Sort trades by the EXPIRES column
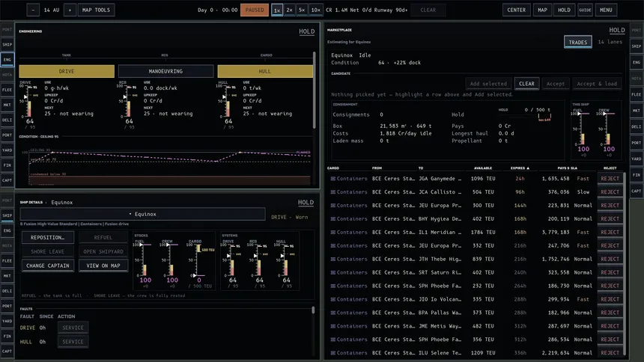Viewport: 644px width, 362px height. tap(520, 168)
